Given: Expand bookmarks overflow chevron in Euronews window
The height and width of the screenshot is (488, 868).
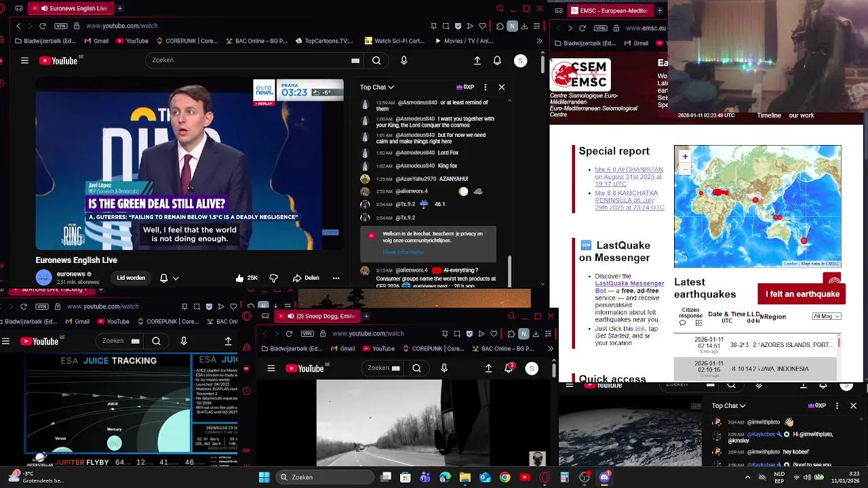Looking at the screenshot, I should point(539,41).
